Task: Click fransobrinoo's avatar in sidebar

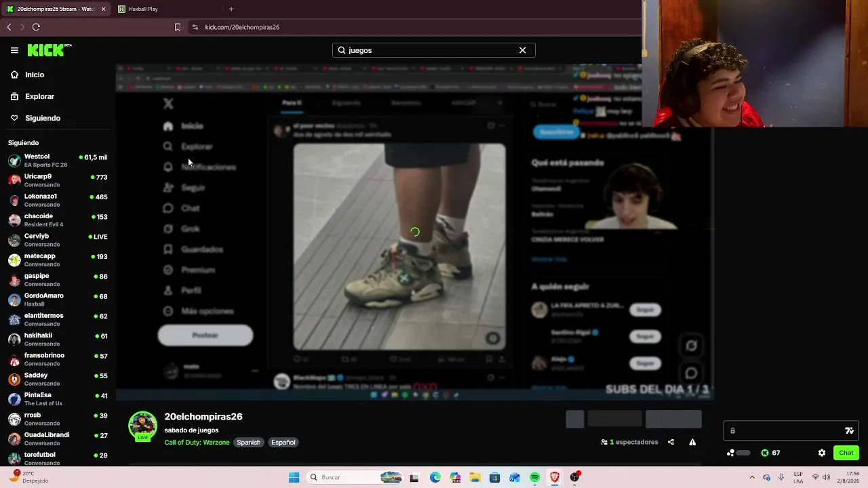Action: 14,359
